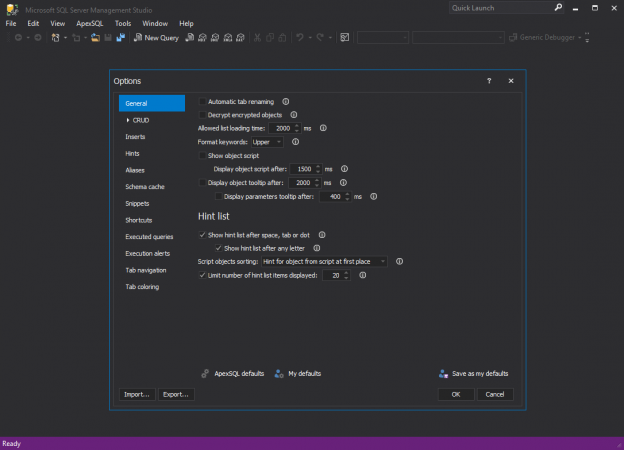
Task: Uncheck Show hint list after any letter
Action: pos(218,248)
